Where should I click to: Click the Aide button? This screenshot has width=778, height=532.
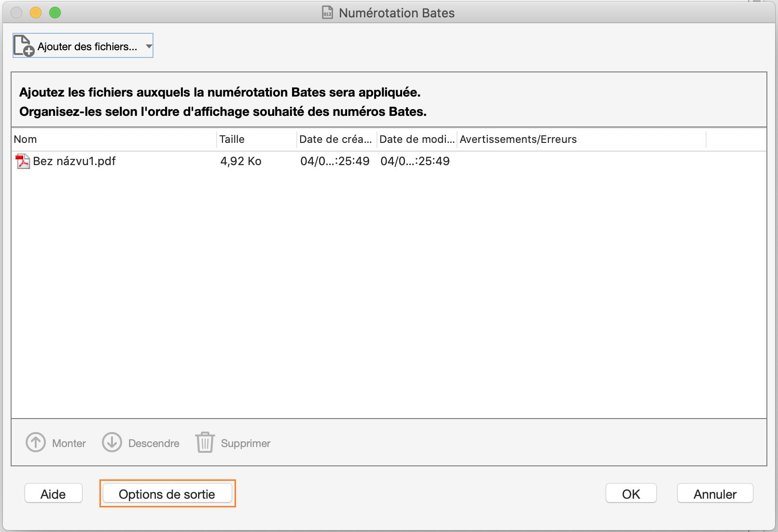(x=53, y=494)
